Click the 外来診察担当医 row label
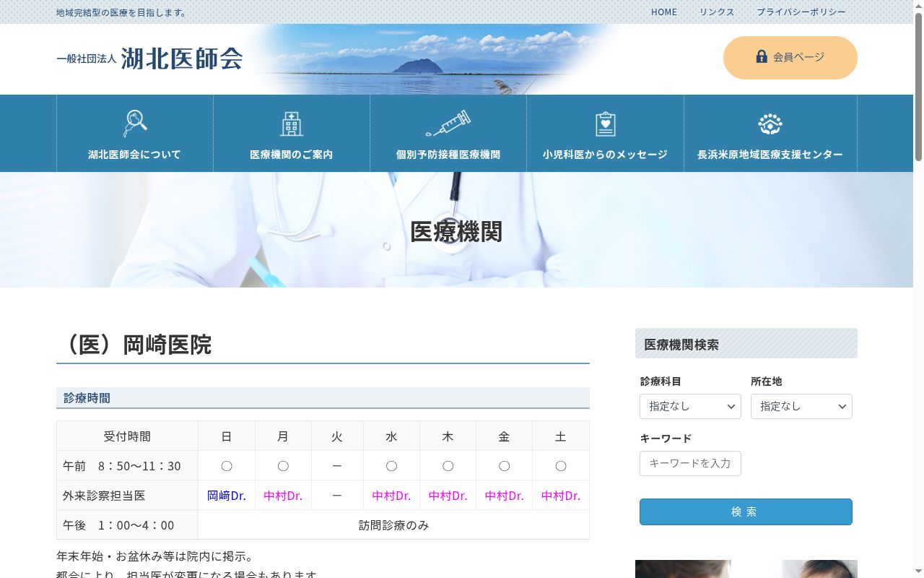Screen dimensions: 924x578 point(127,496)
